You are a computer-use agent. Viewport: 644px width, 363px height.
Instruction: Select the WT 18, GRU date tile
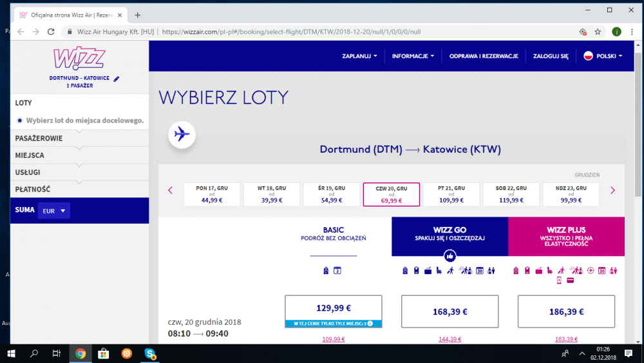272,194
